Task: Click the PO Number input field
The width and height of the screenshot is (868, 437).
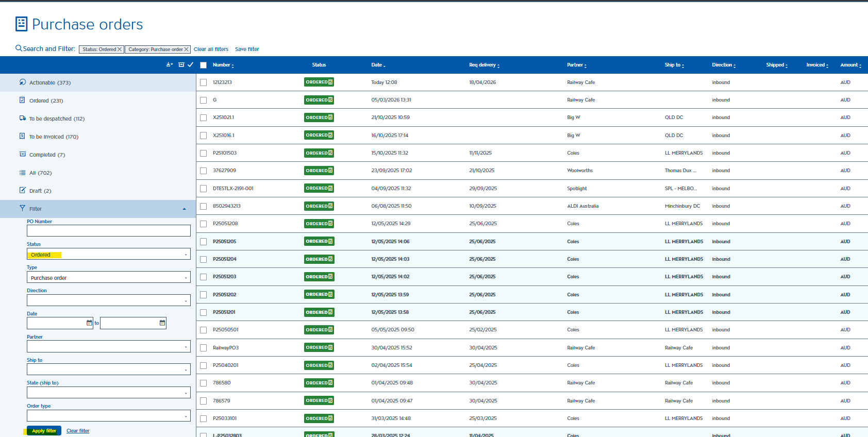Action: pos(109,231)
